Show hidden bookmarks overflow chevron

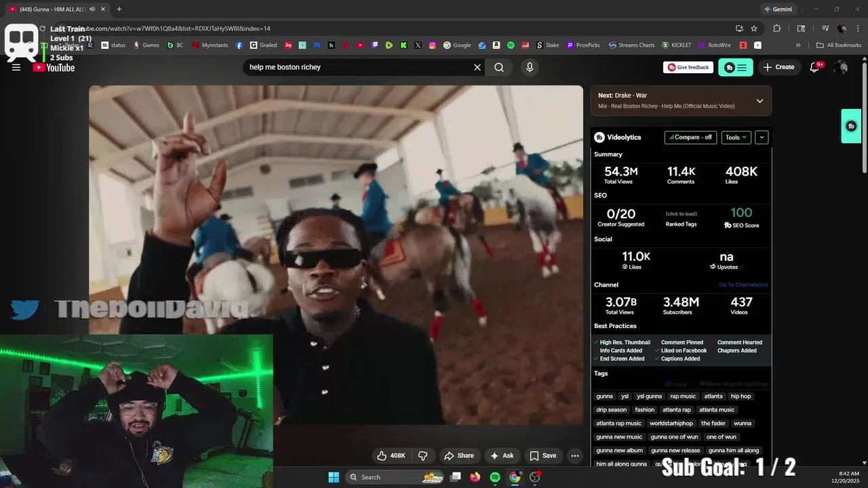point(798,45)
